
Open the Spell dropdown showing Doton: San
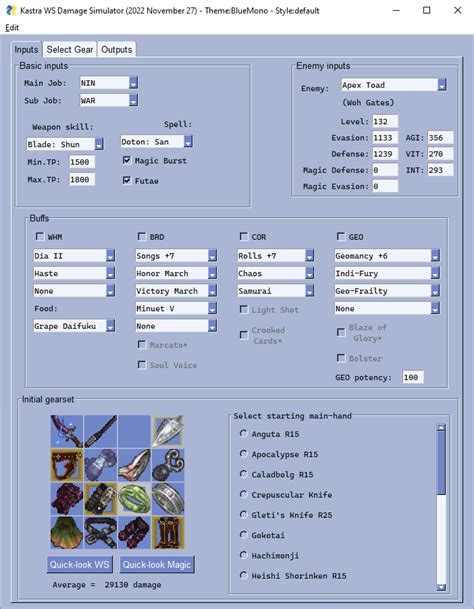157,142
